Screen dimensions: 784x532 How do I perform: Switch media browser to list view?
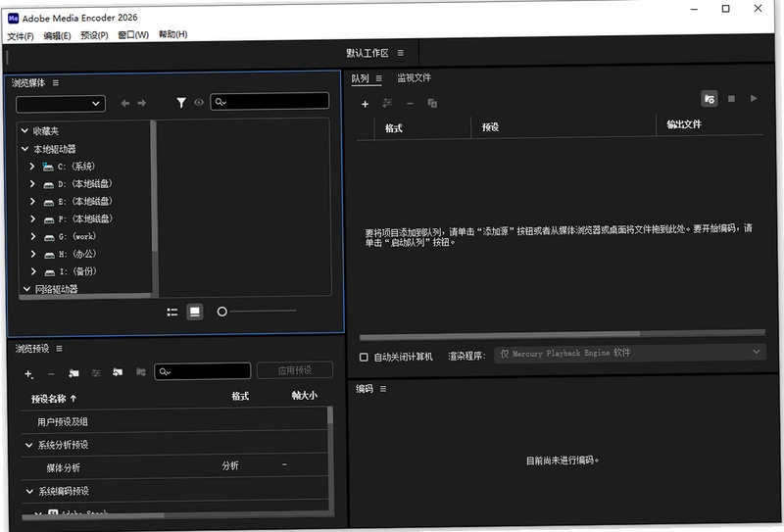coord(172,312)
